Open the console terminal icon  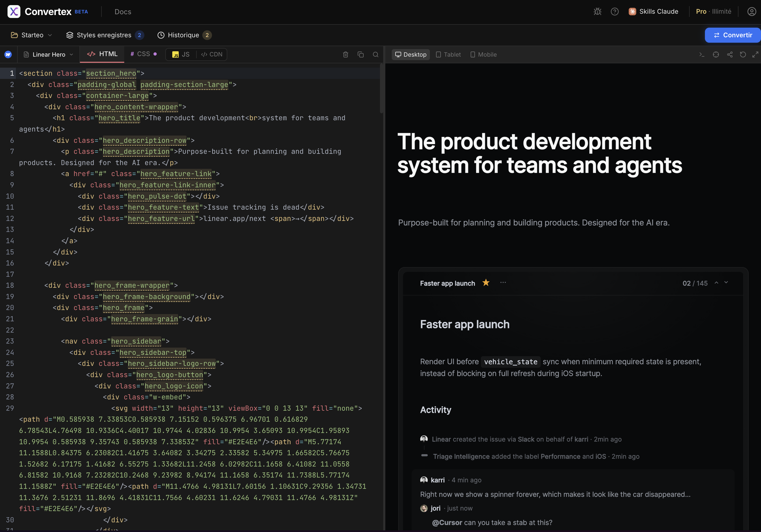click(x=702, y=54)
